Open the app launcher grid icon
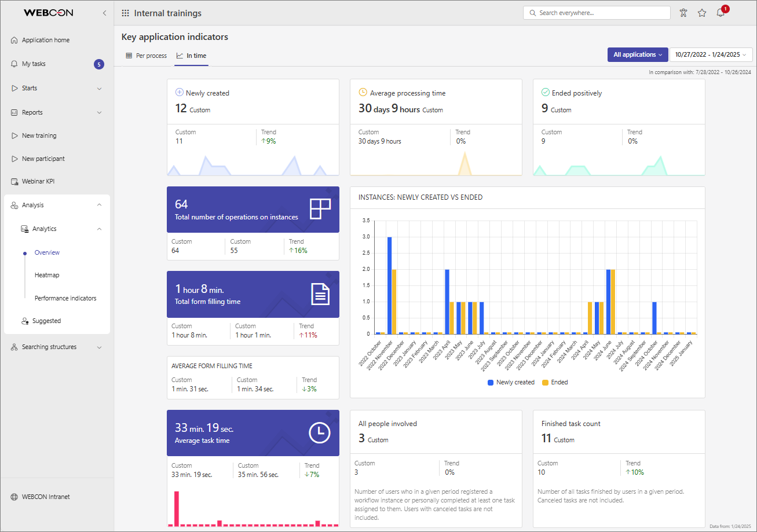Screen dimensions: 757x532 [125, 13]
